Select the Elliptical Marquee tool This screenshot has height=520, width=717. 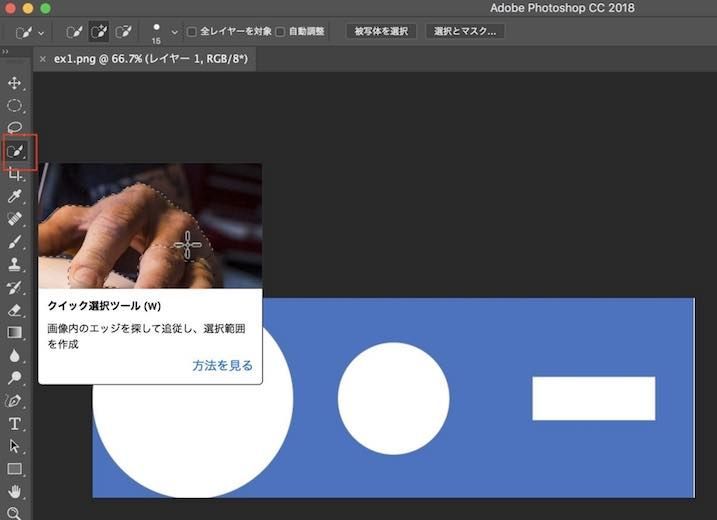pyautogui.click(x=14, y=106)
